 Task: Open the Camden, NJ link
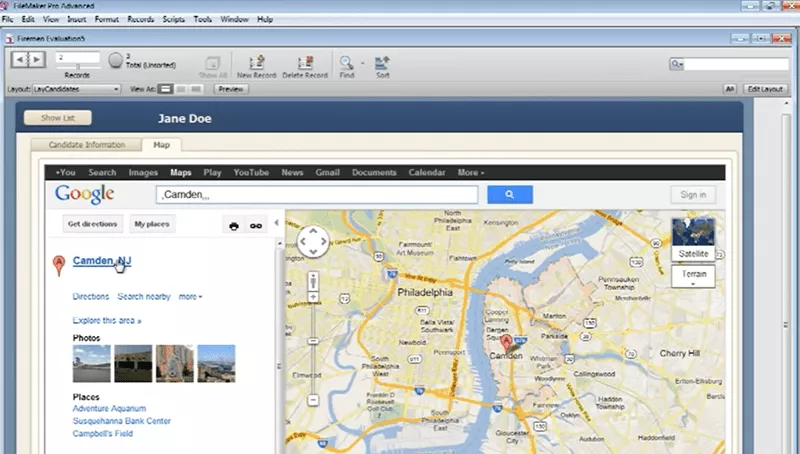point(102,261)
